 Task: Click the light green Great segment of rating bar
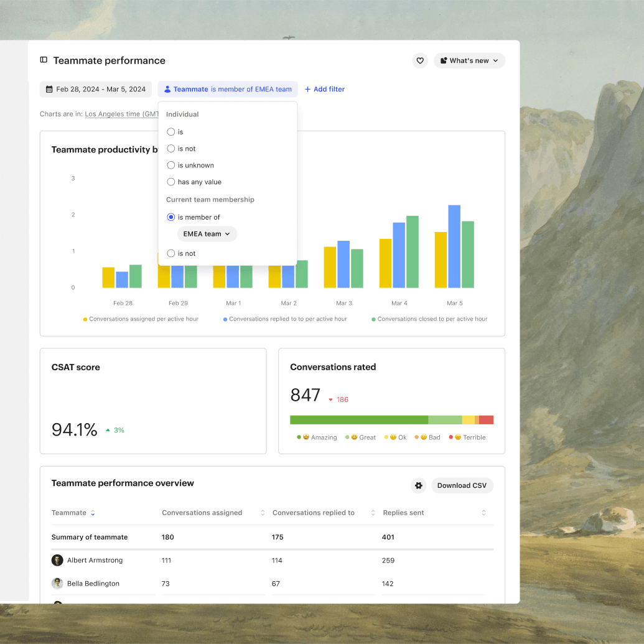[x=446, y=420]
